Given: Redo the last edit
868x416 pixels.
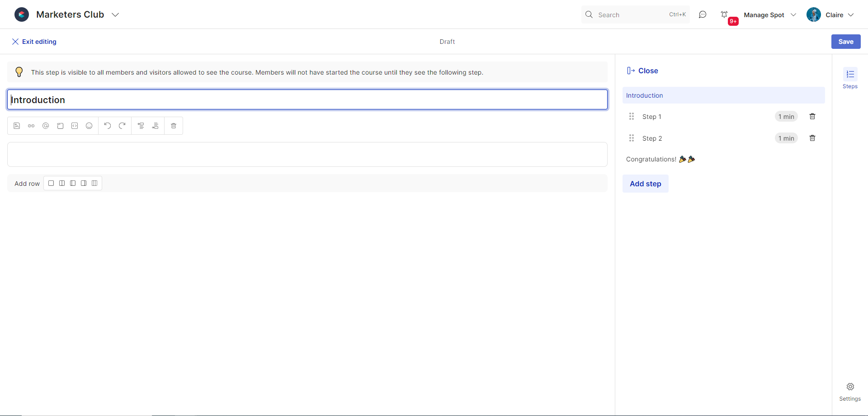Looking at the screenshot, I should tap(122, 126).
